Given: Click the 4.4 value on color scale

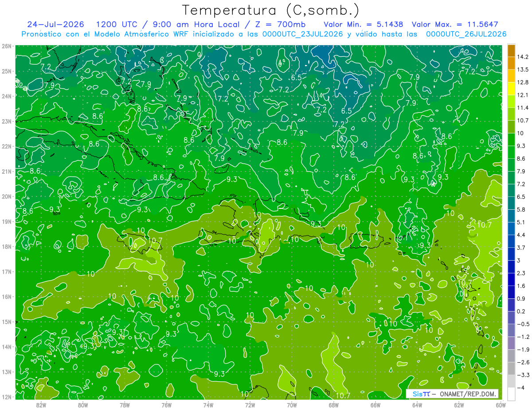Looking at the screenshot, I should (x=521, y=235).
